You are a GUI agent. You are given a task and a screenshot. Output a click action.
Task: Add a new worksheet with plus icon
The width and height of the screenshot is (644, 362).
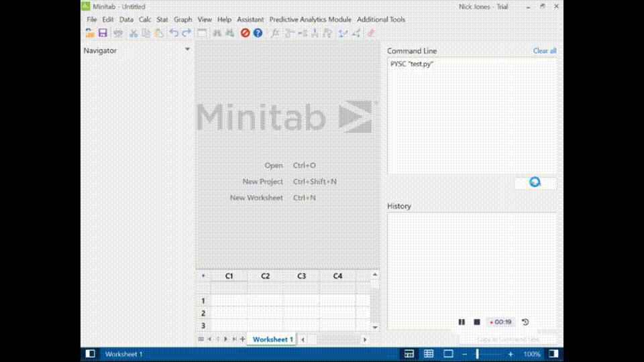[242, 339]
